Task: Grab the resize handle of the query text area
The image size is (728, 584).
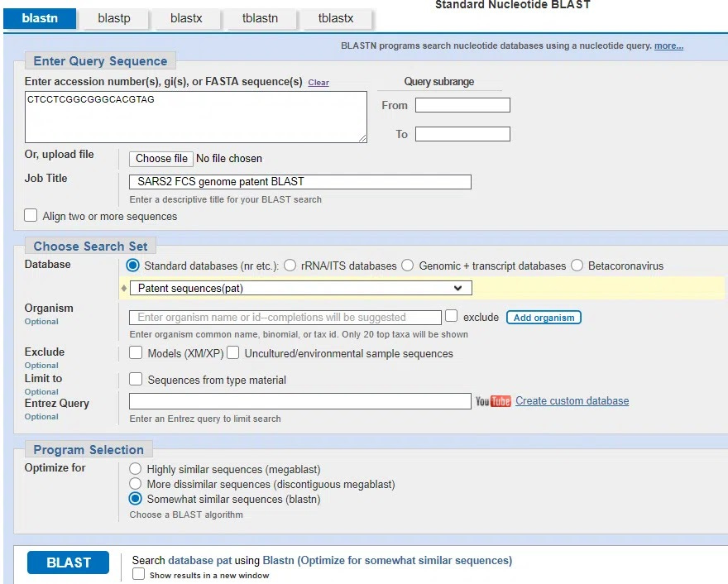Action: (x=362, y=138)
